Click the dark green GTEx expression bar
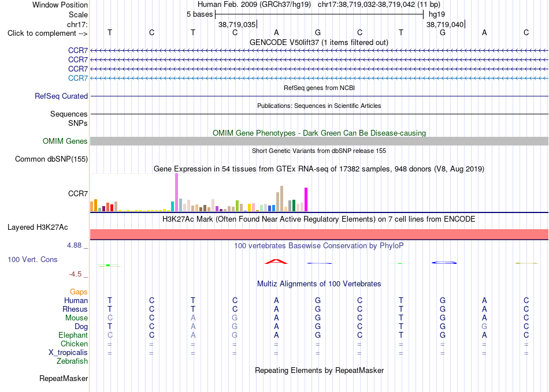The height and width of the screenshot is (392, 549). click(294, 206)
